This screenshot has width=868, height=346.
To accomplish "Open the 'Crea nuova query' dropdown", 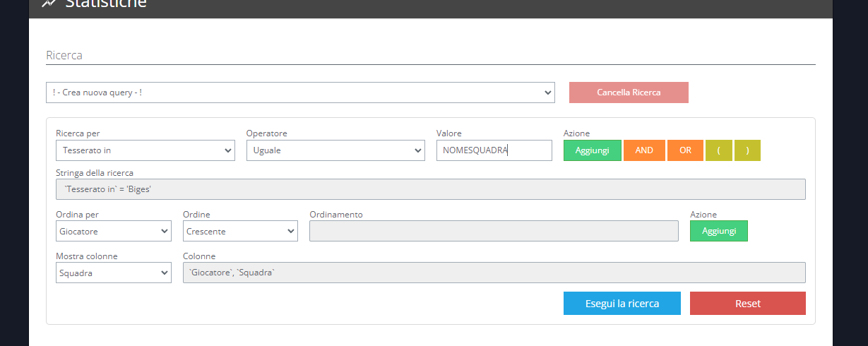I will [300, 93].
